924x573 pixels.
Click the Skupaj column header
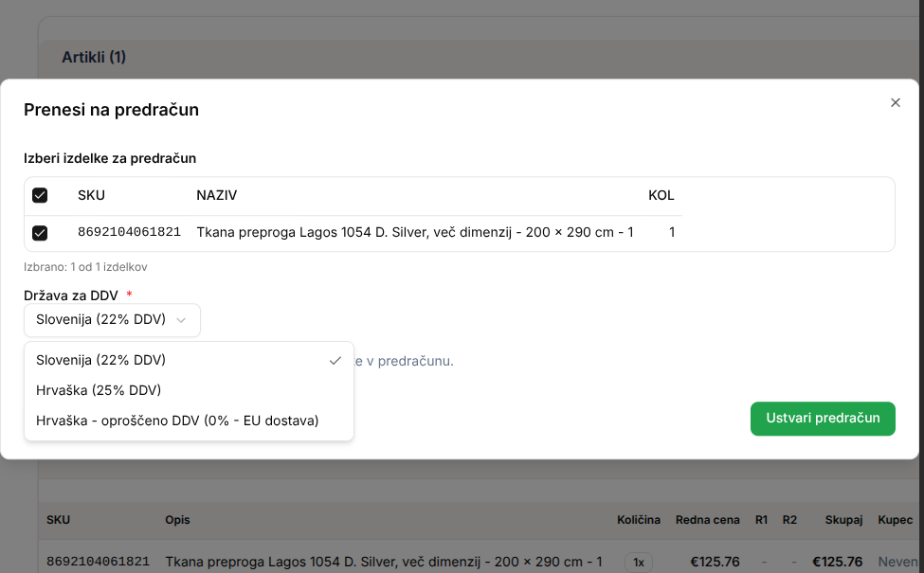click(x=842, y=520)
